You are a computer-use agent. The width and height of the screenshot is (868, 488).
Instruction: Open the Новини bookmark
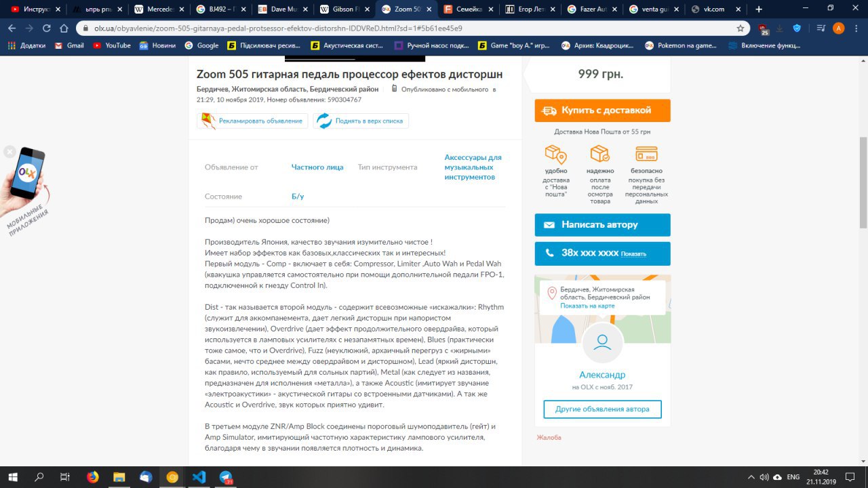click(158, 45)
